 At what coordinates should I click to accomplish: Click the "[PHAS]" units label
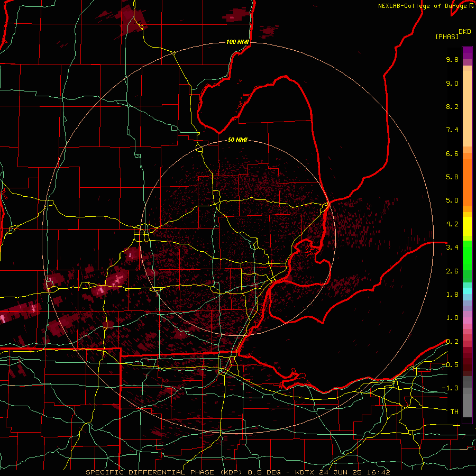(x=447, y=36)
